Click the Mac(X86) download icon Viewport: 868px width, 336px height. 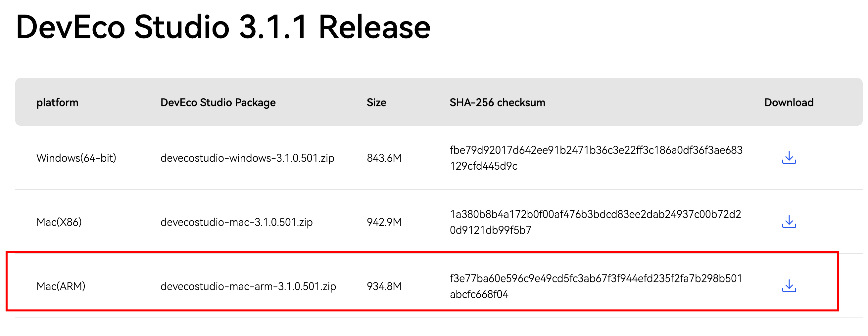[x=789, y=222]
